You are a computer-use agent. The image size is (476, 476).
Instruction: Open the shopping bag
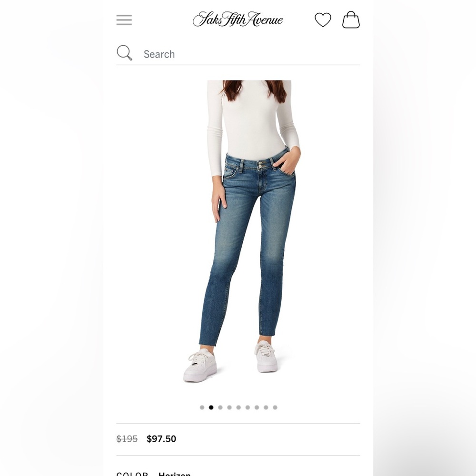tap(351, 20)
